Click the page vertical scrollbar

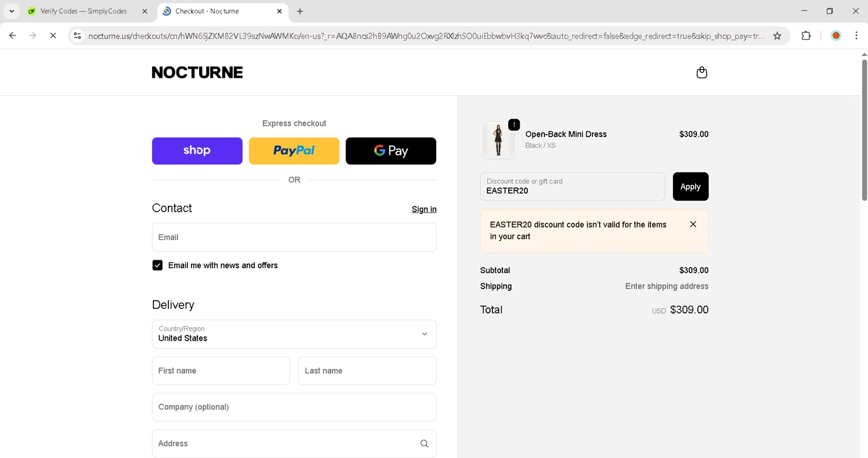point(865,130)
